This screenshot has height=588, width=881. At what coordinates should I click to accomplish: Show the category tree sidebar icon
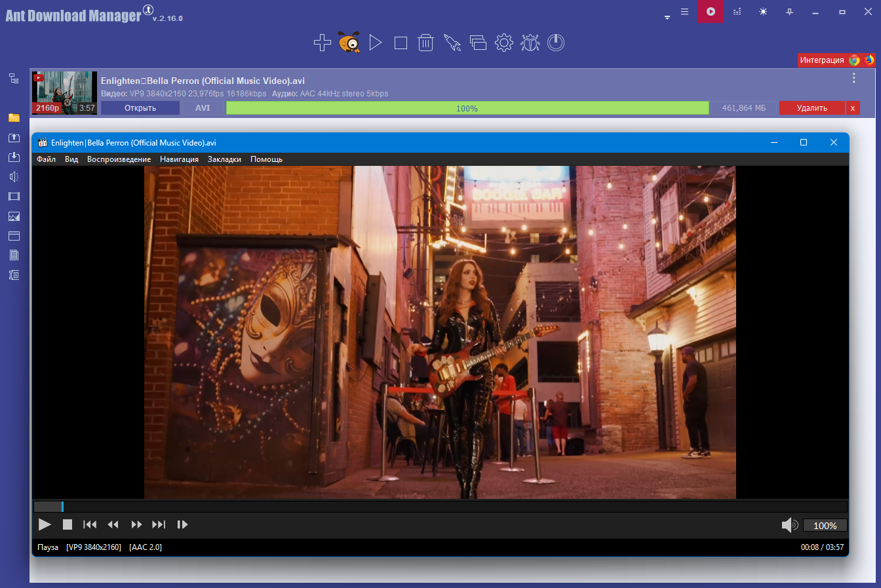(x=14, y=79)
